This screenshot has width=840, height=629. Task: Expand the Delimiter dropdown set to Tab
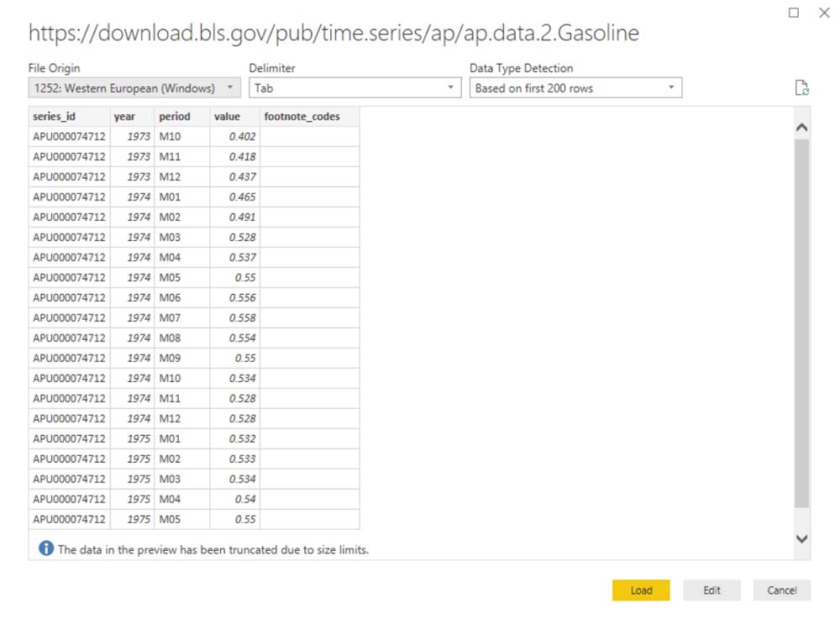coord(354,87)
